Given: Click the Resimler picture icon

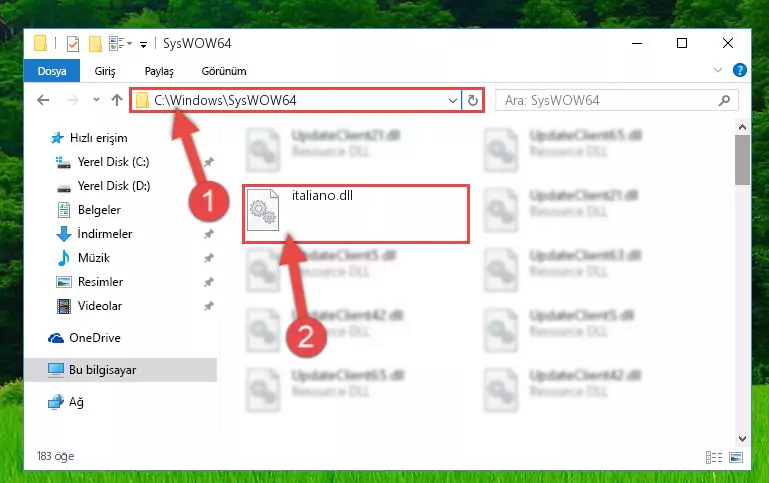Looking at the screenshot, I should click(x=64, y=282).
